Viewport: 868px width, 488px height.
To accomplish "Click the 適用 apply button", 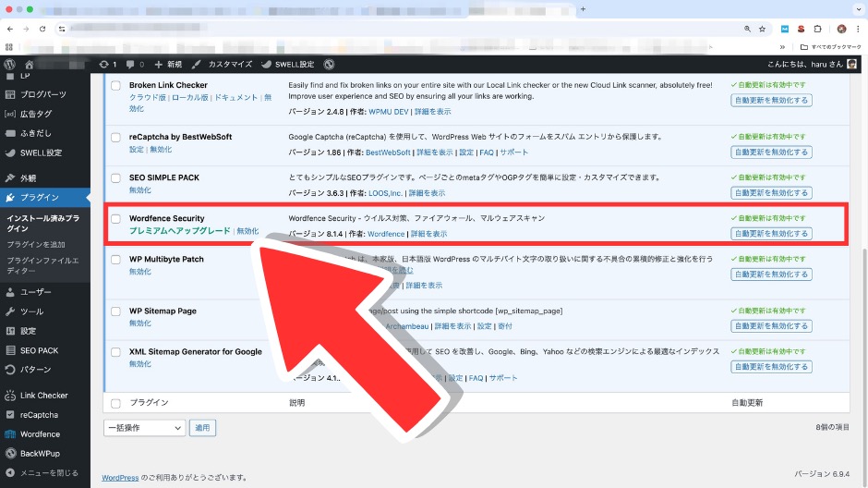I will 202,428.
